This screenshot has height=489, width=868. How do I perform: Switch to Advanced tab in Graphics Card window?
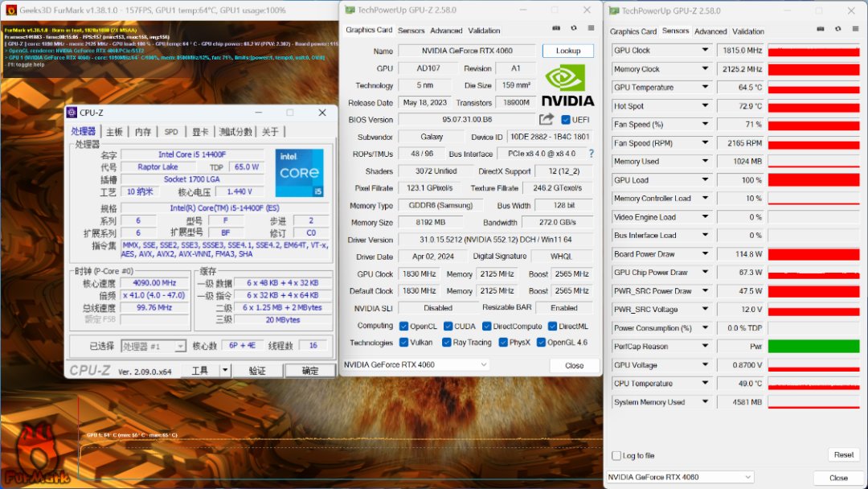click(446, 31)
